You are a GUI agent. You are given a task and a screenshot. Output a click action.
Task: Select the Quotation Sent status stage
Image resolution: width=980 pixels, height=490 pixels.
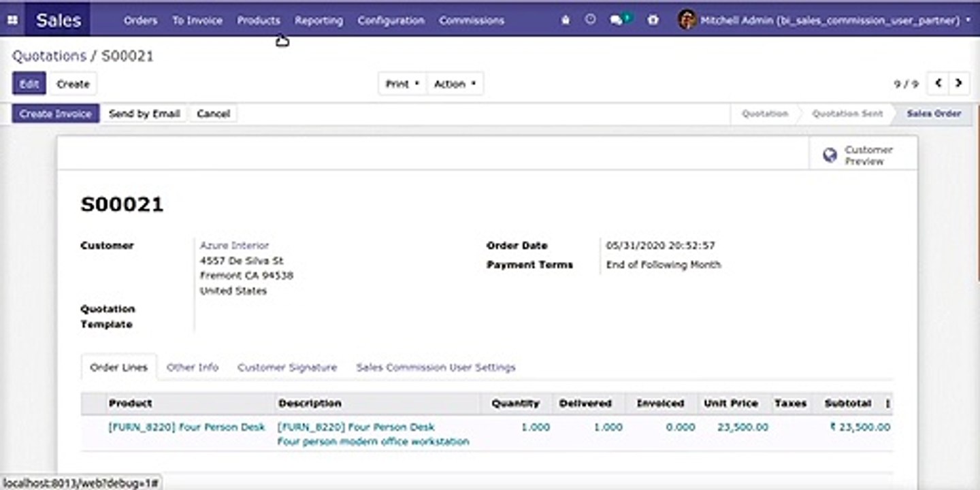pyautogui.click(x=847, y=114)
